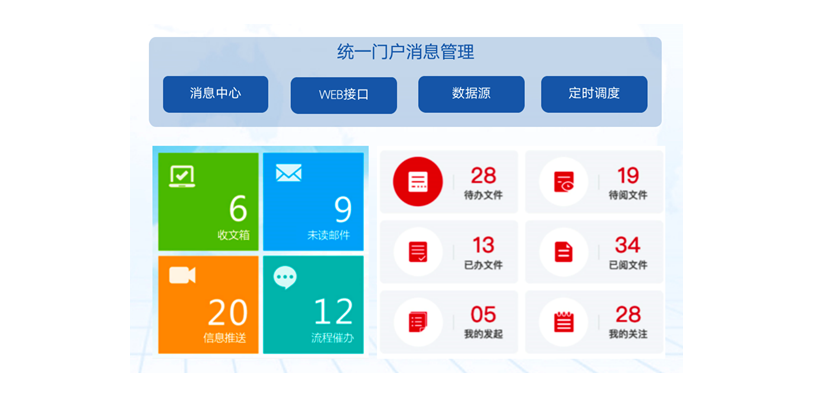This screenshot has height=398, width=814.
Task: Click the video camera icon in 信息推送 tile
Action: click(182, 275)
